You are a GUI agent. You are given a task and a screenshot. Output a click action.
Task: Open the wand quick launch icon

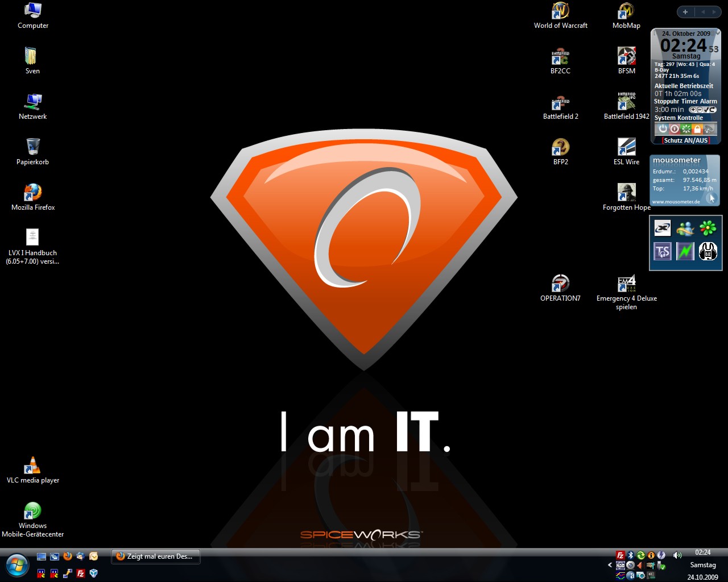pyautogui.click(x=68, y=573)
